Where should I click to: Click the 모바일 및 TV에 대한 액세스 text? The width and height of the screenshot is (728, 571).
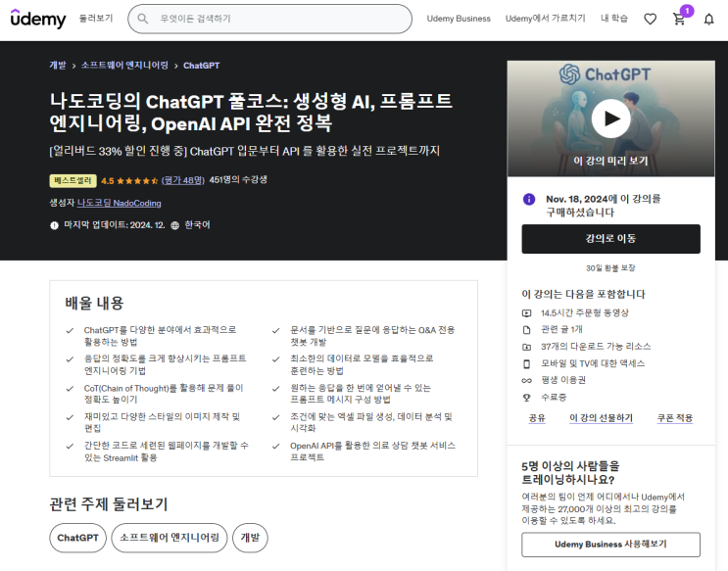(x=593, y=363)
